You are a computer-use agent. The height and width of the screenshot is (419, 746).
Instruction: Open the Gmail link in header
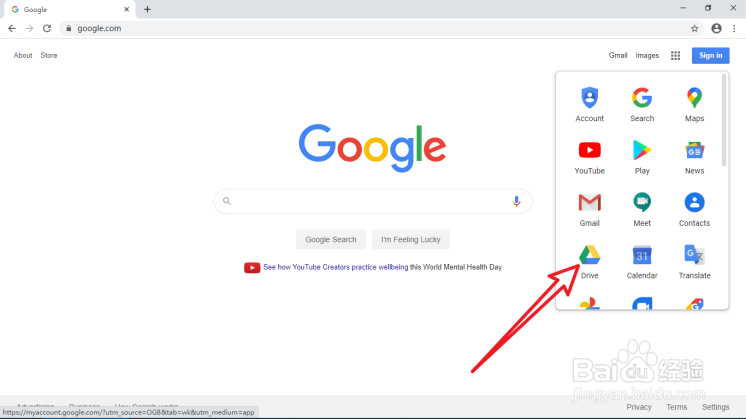tap(618, 56)
